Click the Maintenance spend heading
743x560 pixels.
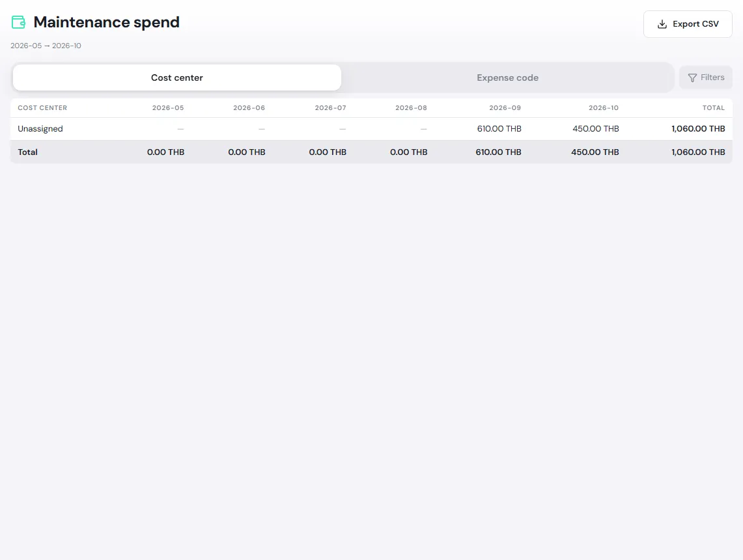(x=107, y=22)
